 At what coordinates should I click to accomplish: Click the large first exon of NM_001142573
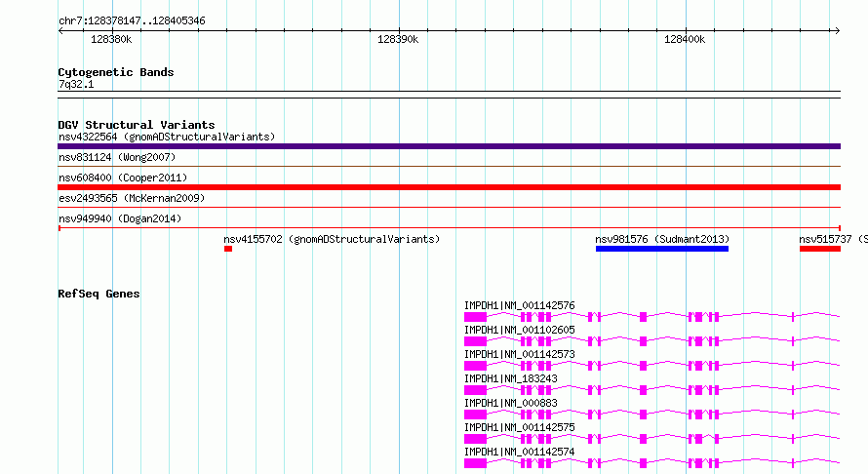point(475,366)
